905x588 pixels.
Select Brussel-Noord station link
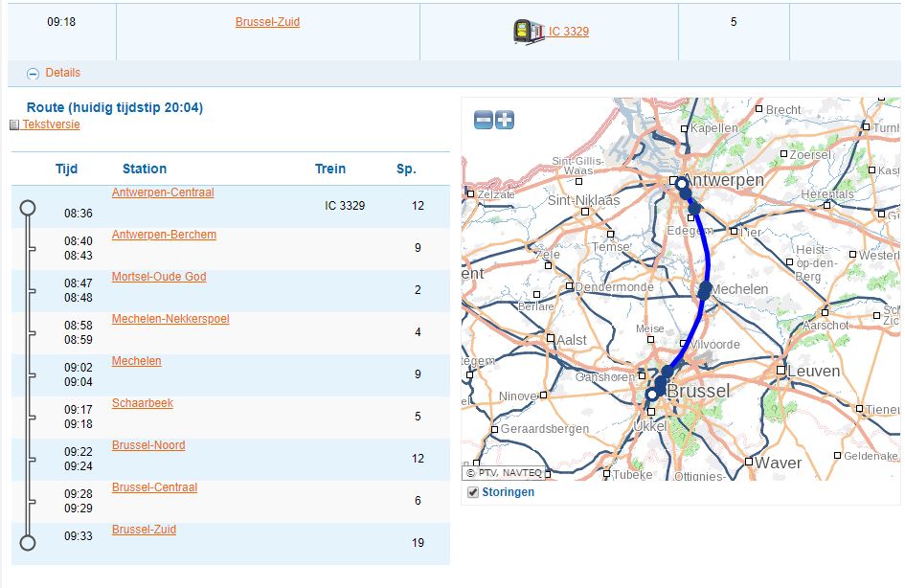pyautogui.click(x=148, y=445)
